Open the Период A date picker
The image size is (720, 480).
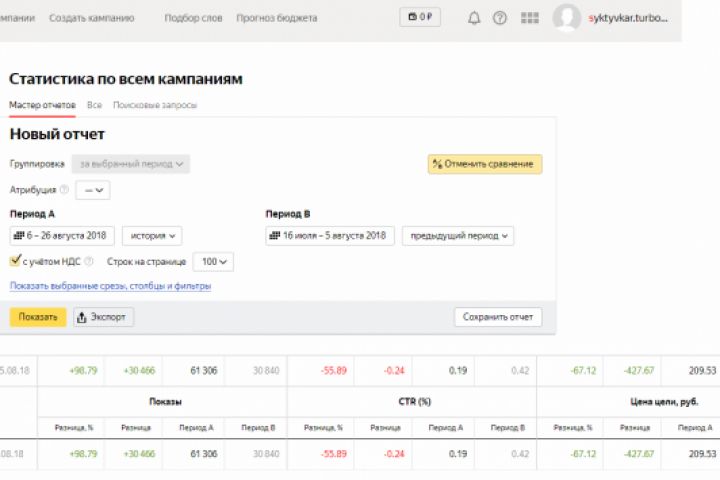click(x=62, y=236)
